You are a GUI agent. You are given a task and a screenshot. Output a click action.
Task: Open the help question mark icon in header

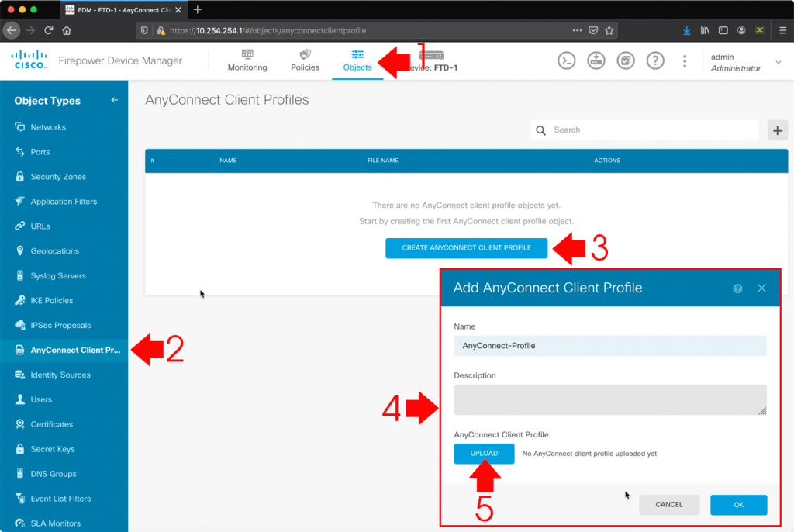pyautogui.click(x=655, y=60)
